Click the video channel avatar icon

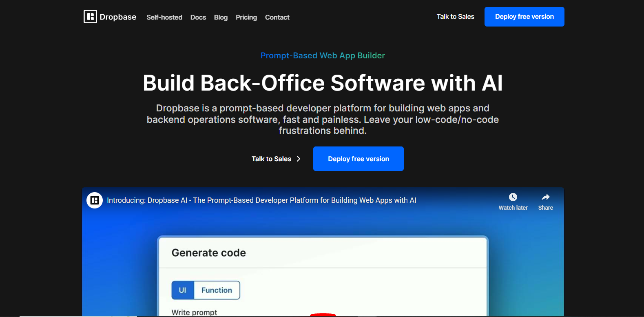95,200
